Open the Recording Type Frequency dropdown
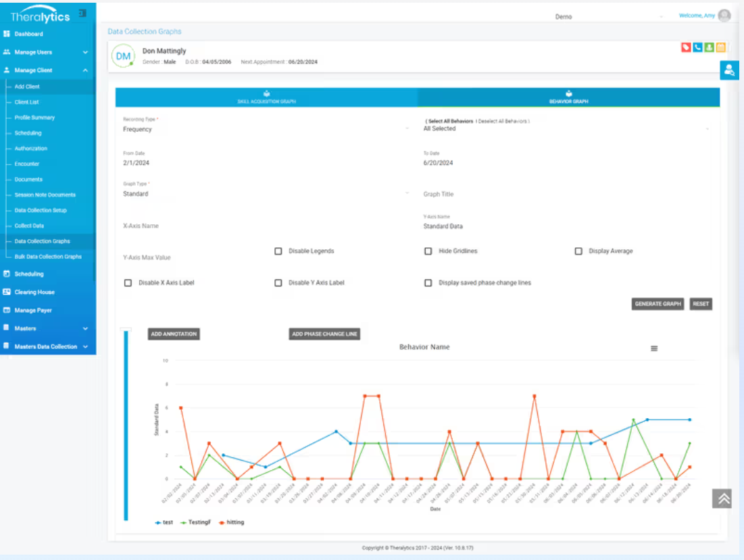 click(266, 129)
